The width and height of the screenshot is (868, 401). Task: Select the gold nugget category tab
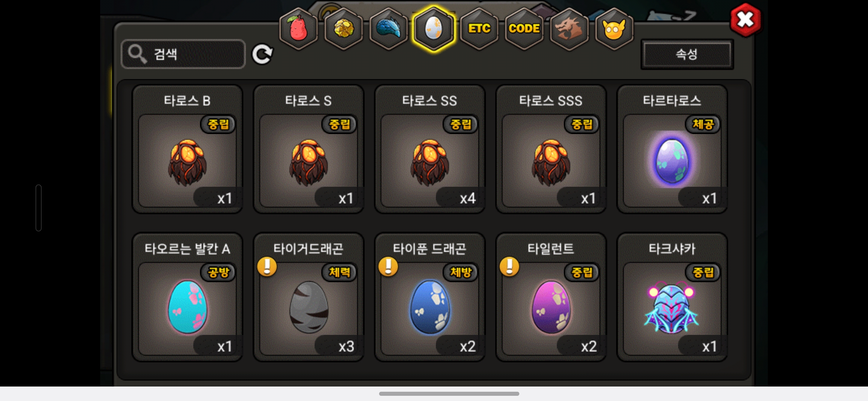[x=344, y=29]
